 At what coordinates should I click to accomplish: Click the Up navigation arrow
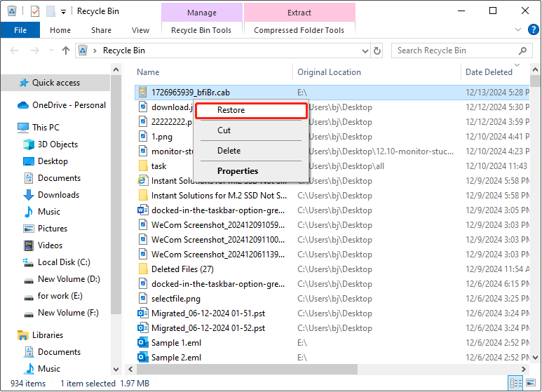pyautogui.click(x=66, y=50)
